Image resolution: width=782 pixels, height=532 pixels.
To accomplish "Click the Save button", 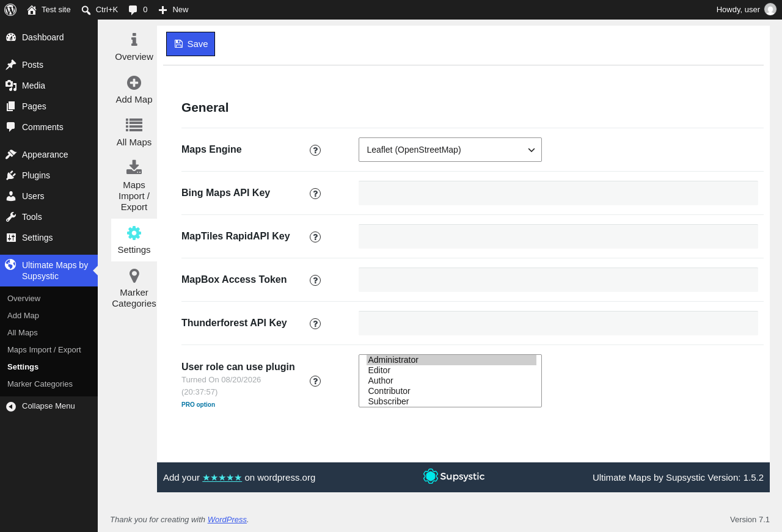I will point(191,44).
